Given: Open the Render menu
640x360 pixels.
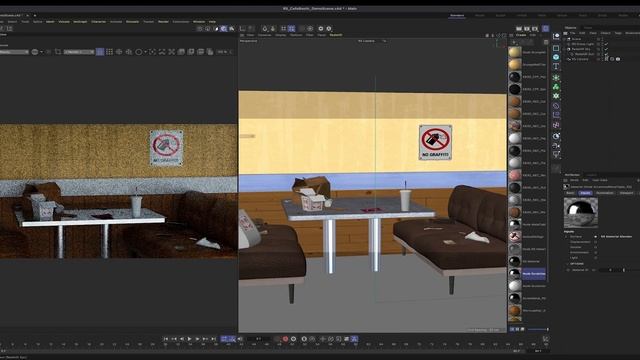Looking at the screenshot, I should click(163, 22).
